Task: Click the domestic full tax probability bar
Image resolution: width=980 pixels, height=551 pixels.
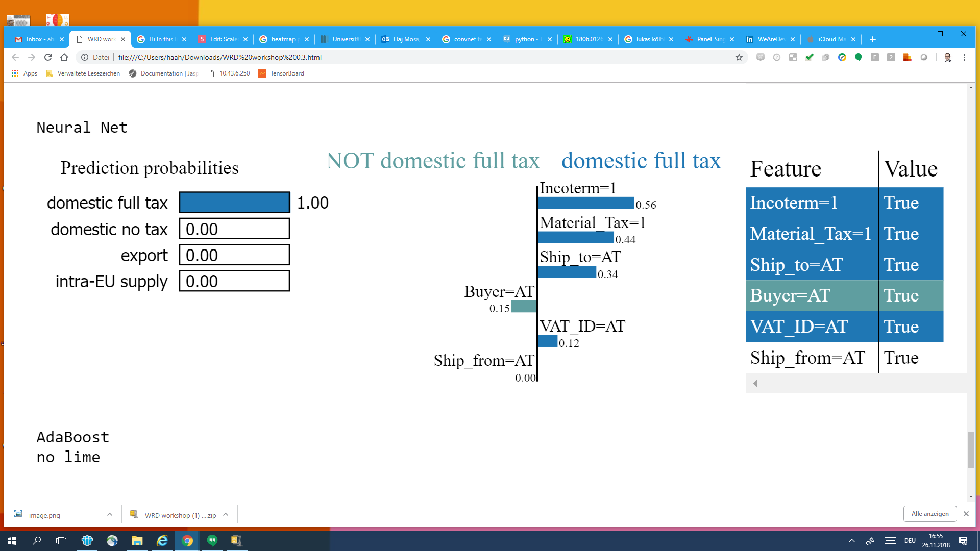Action: [234, 203]
